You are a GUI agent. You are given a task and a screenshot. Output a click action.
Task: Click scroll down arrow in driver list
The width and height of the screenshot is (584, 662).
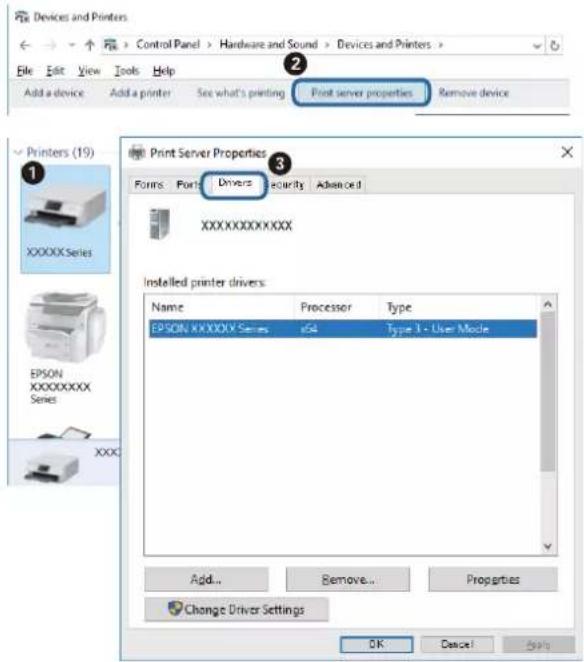[548, 546]
